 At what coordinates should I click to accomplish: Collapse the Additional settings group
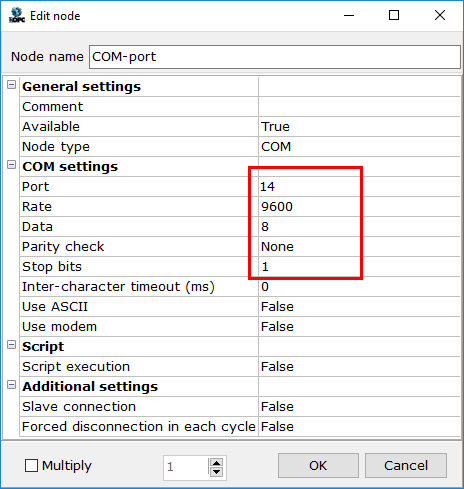click(x=11, y=385)
